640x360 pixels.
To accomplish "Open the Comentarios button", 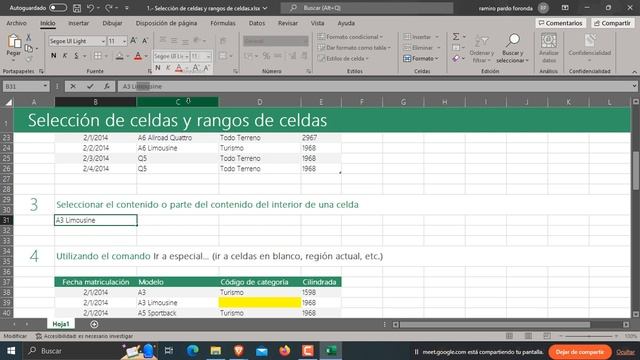I will coord(560,23).
